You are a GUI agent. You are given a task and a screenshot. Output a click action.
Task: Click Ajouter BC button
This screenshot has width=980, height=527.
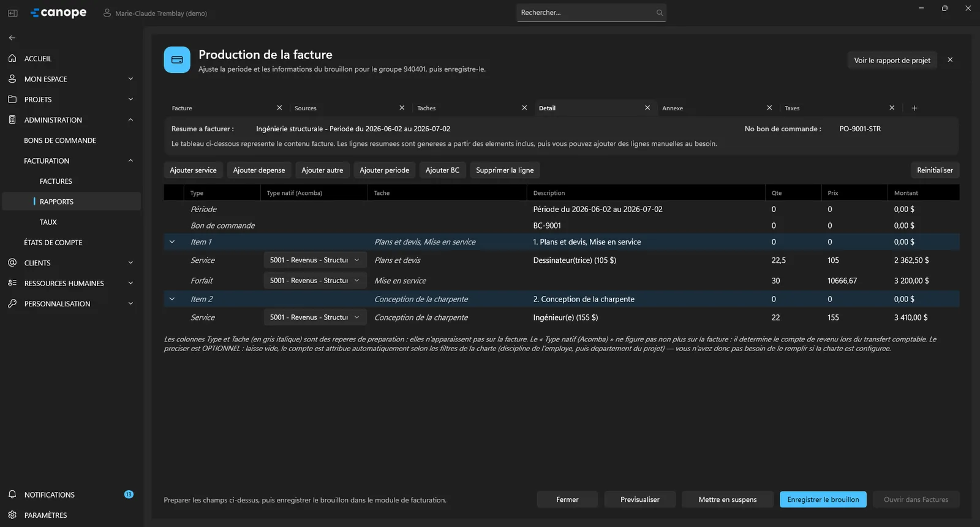click(x=442, y=170)
